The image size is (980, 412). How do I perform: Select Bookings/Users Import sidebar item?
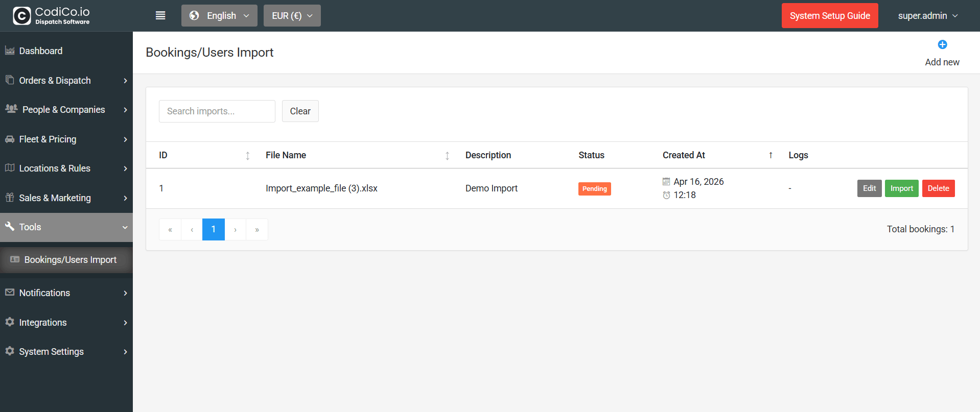click(x=70, y=260)
